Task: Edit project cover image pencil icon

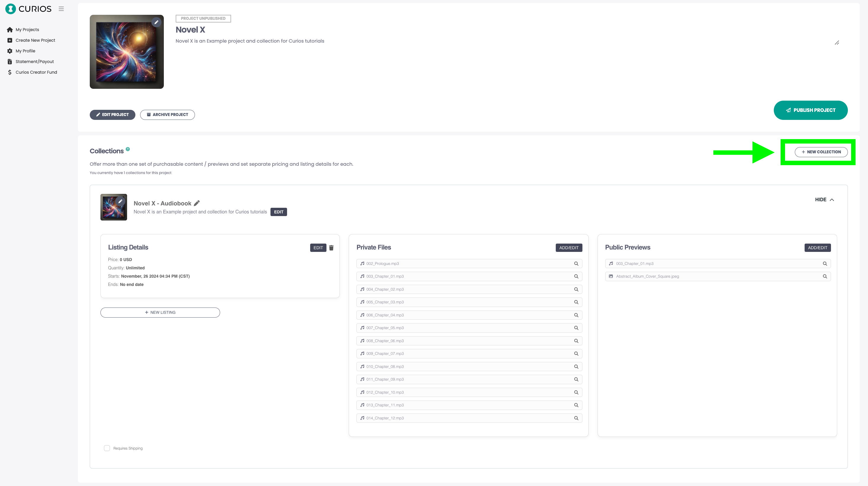Action: (x=156, y=22)
